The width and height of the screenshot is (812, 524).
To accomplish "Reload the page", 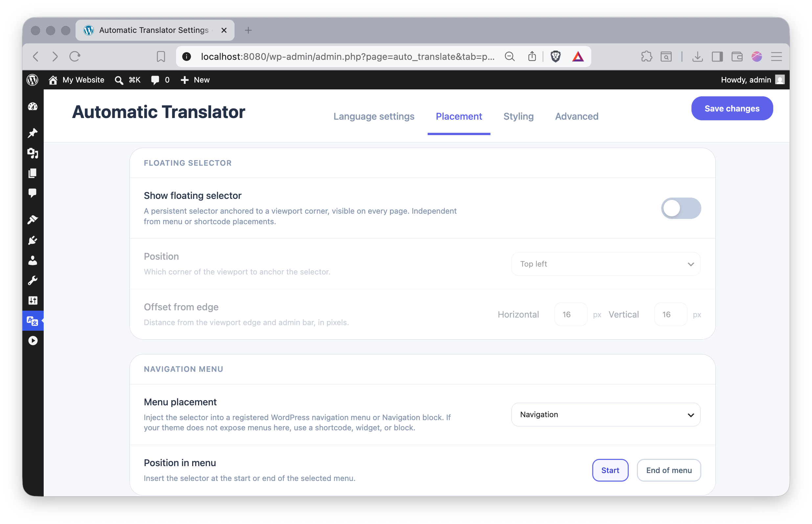I will pyautogui.click(x=75, y=57).
